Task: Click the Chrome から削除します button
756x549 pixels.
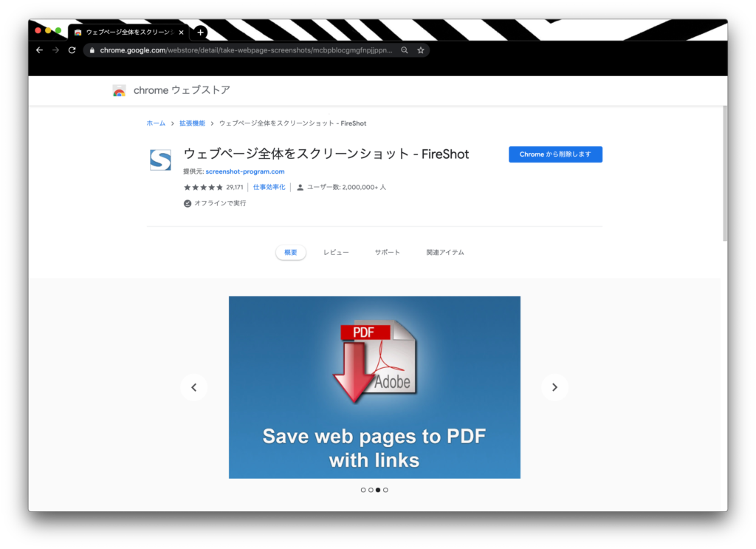Action: [555, 154]
